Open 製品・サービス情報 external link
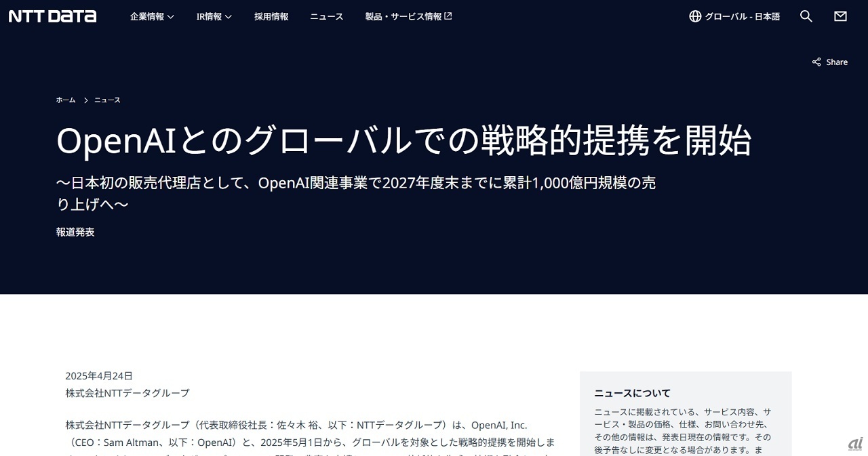Image resolution: width=868 pixels, height=456 pixels. tap(408, 16)
